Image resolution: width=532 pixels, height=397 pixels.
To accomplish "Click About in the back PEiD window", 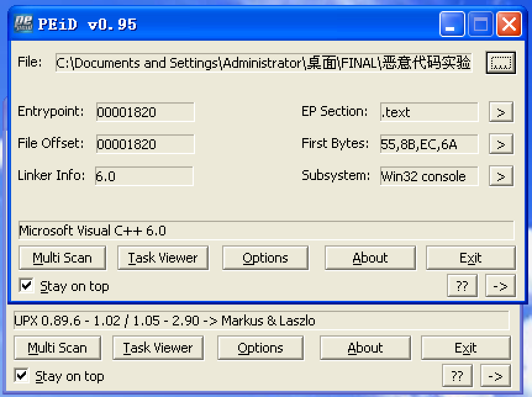I will [x=365, y=348].
